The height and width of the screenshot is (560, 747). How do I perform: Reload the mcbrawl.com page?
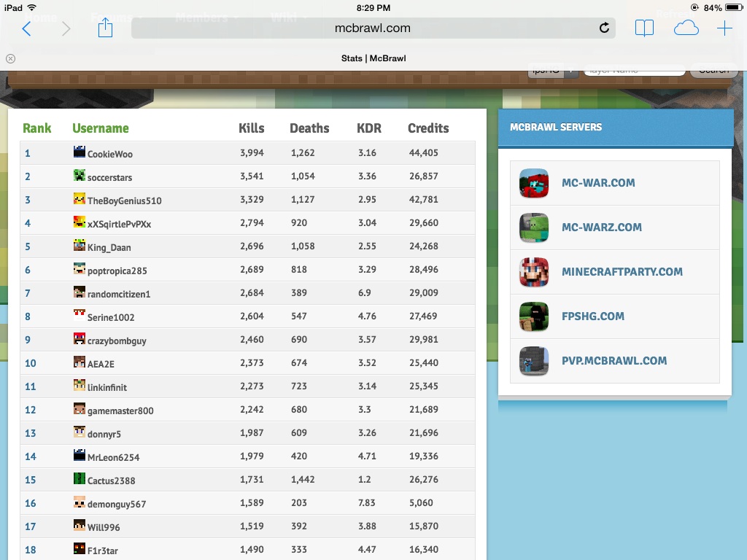click(x=604, y=28)
